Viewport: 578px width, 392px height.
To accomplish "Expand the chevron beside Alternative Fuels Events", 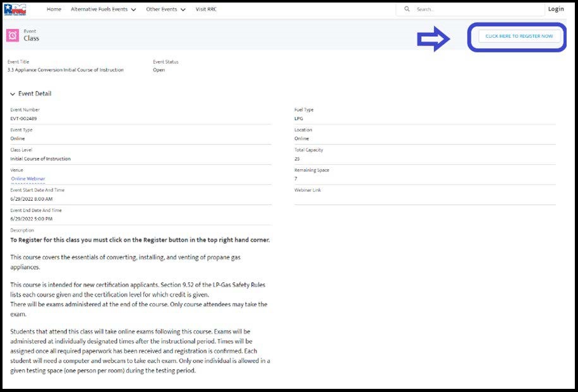I will [133, 10].
